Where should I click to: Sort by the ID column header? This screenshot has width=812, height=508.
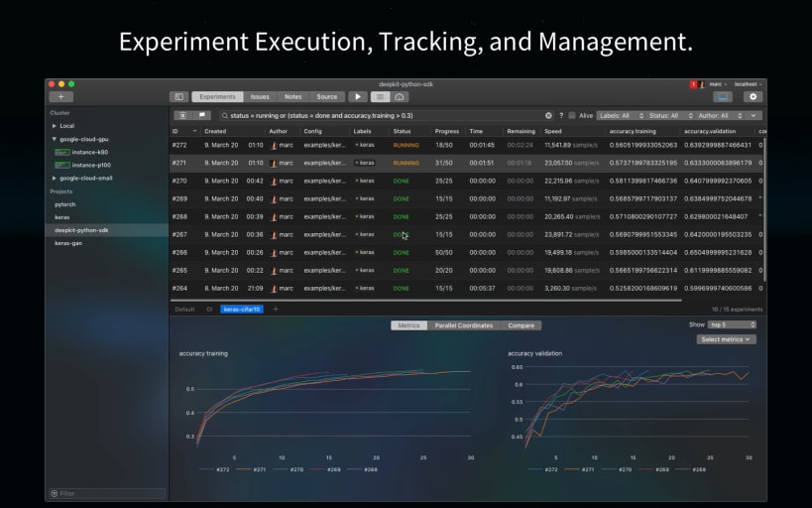point(184,131)
